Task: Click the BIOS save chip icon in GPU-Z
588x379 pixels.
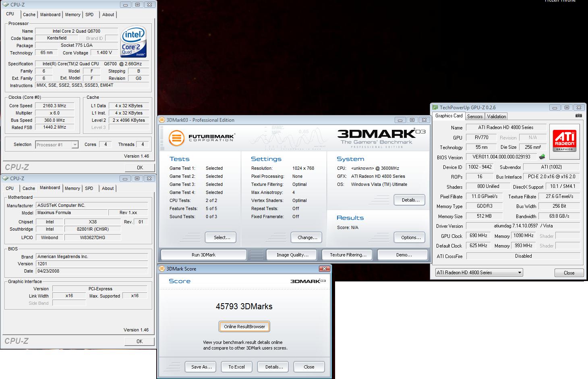Action: coord(542,157)
